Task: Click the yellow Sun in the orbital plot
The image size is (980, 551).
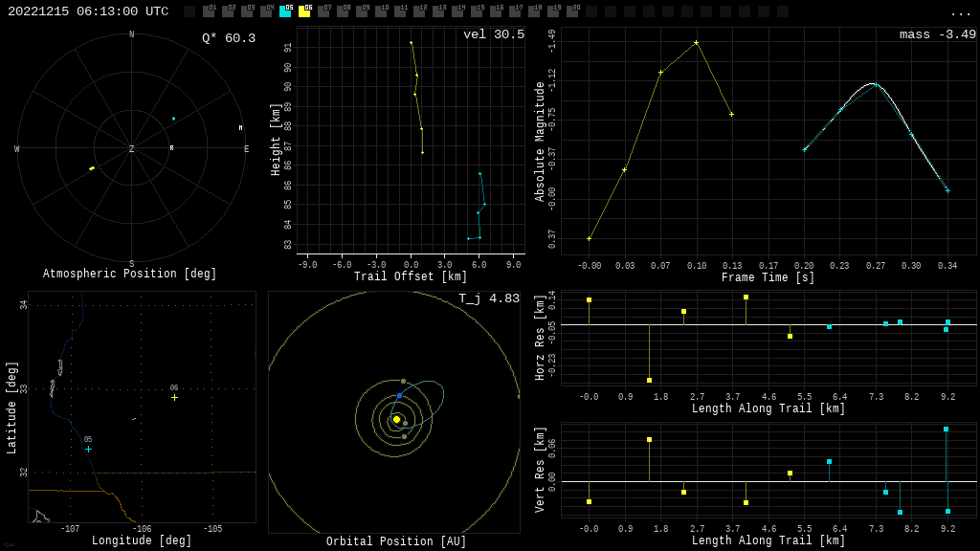Action: pos(396,419)
